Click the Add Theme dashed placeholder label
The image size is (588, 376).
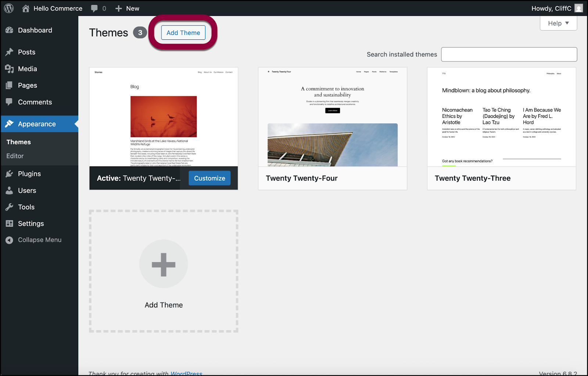tap(164, 305)
